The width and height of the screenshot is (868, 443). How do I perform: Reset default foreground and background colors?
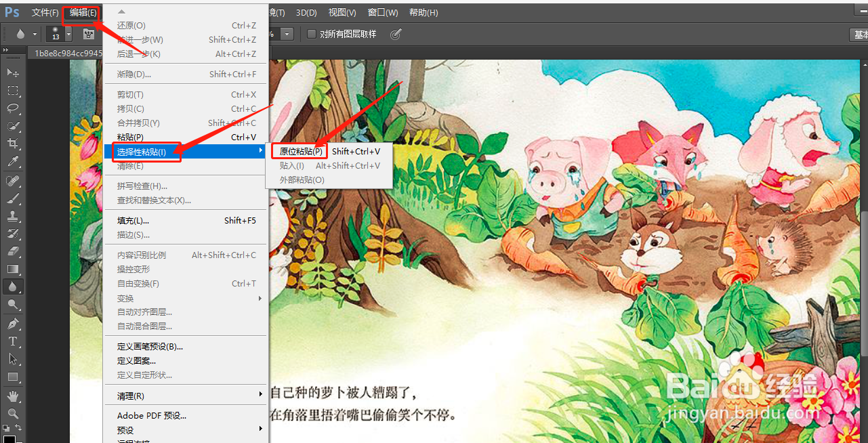coord(6,428)
